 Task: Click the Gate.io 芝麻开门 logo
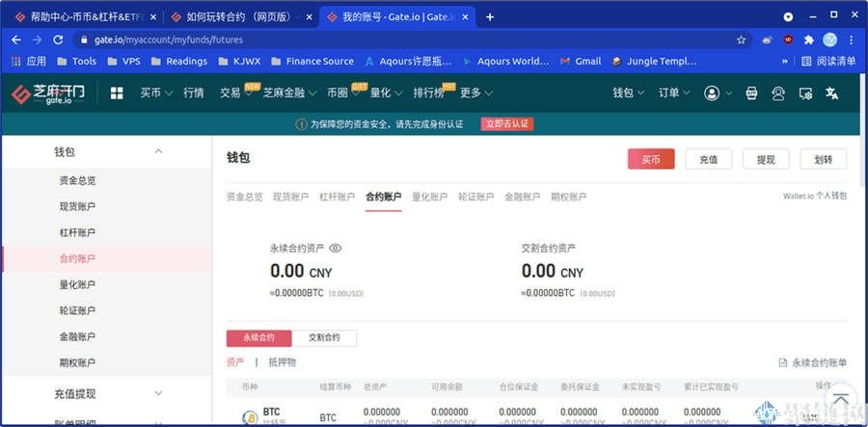coord(48,93)
